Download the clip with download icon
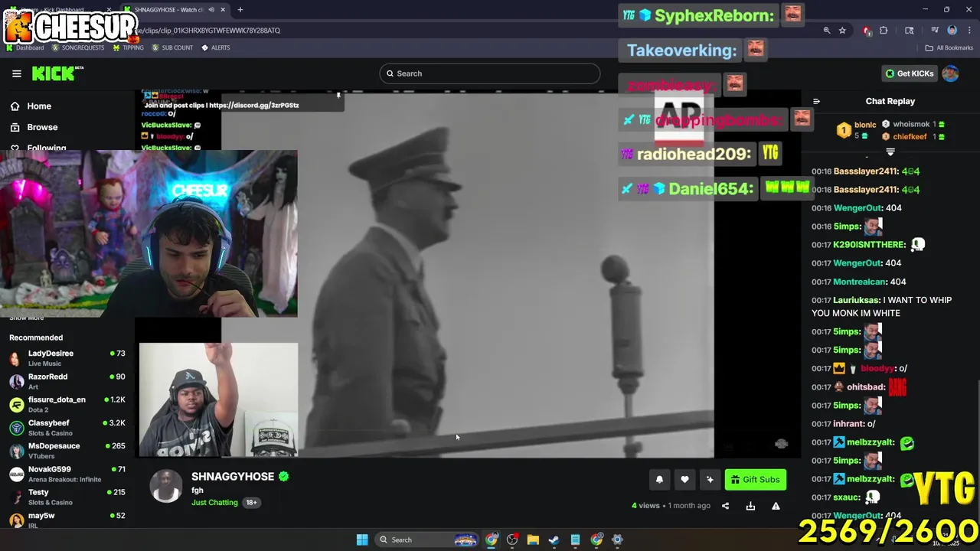This screenshot has width=980, height=551. point(750,506)
